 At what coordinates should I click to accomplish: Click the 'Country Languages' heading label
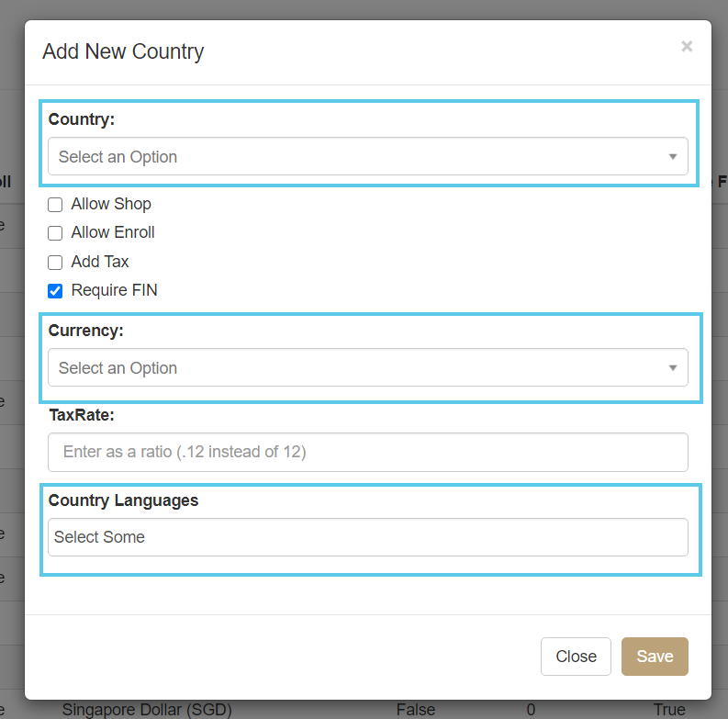pyautogui.click(x=123, y=500)
